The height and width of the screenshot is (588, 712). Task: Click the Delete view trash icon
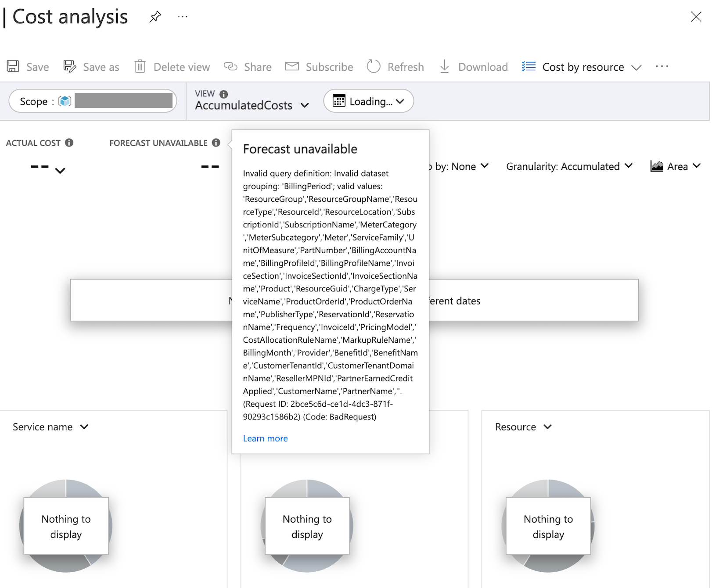point(140,67)
